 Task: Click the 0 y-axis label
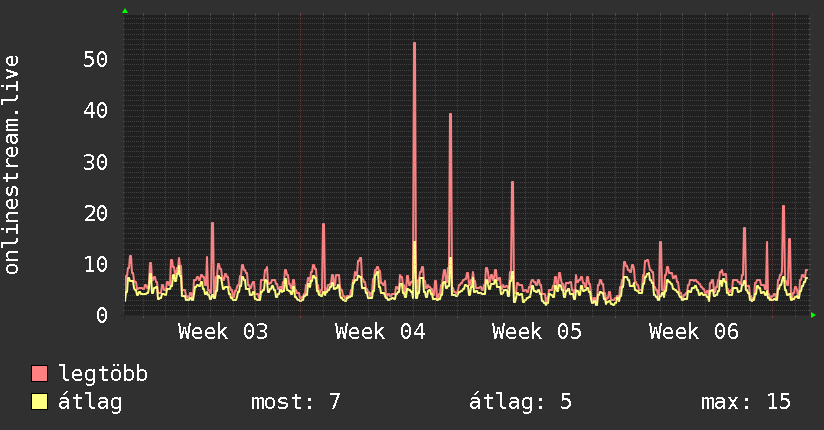(102, 315)
